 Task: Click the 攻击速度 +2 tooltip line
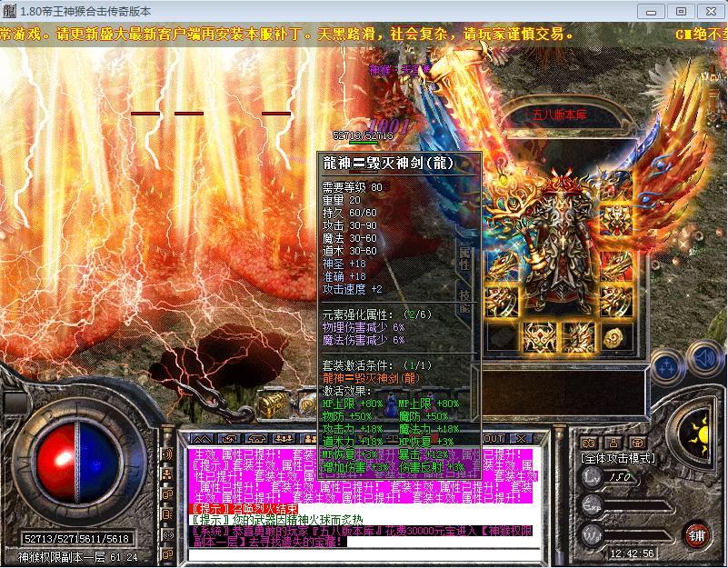[x=353, y=289]
